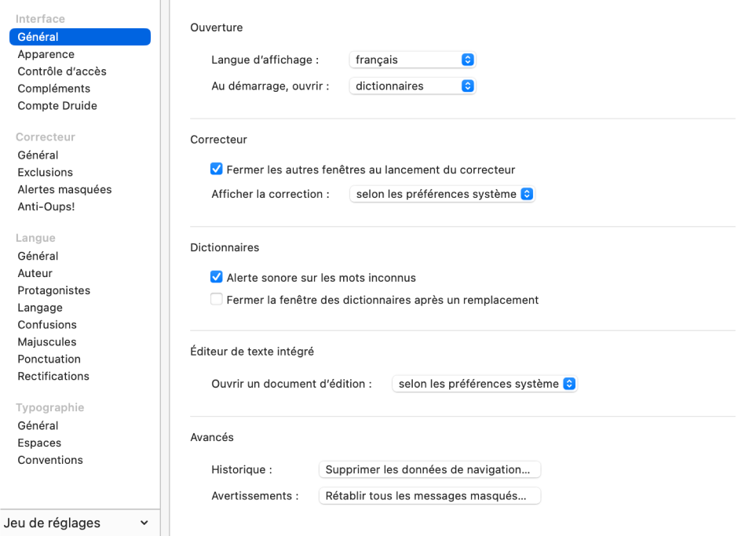Expand the 'Afficher la correction' dropdown
Image resolution: width=756 pixels, height=536 pixels.
click(x=442, y=194)
